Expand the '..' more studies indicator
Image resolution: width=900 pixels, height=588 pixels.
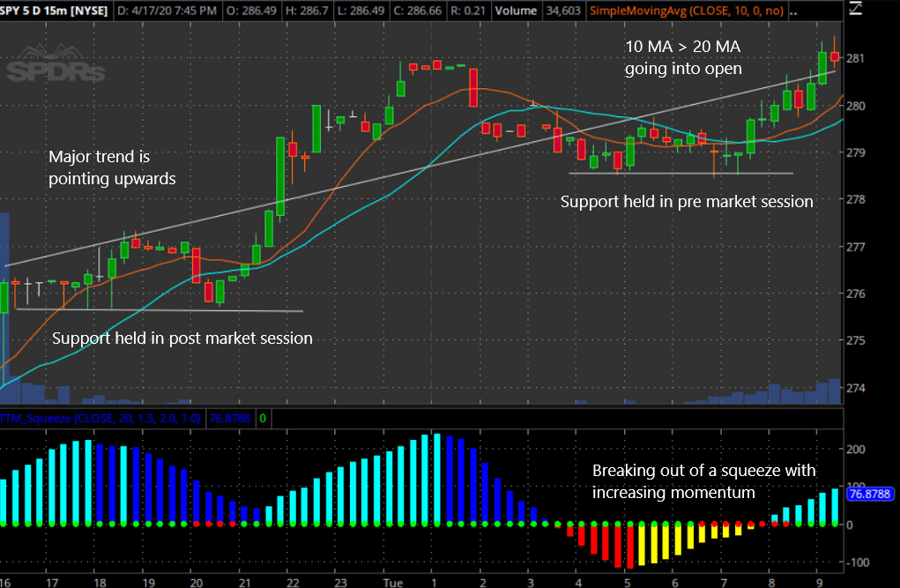[793, 11]
